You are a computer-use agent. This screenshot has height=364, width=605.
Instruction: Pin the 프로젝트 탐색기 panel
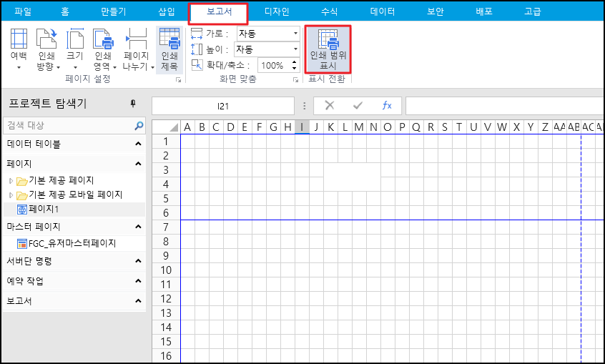pos(132,104)
